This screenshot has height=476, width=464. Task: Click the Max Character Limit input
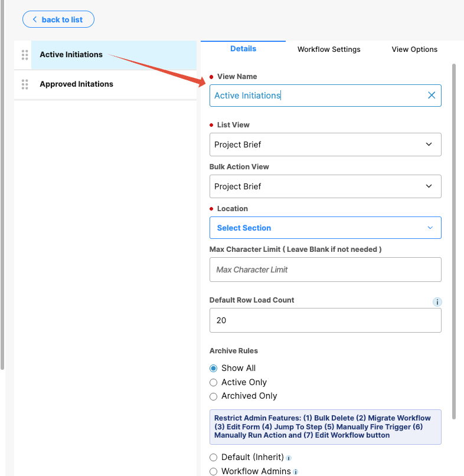click(325, 270)
